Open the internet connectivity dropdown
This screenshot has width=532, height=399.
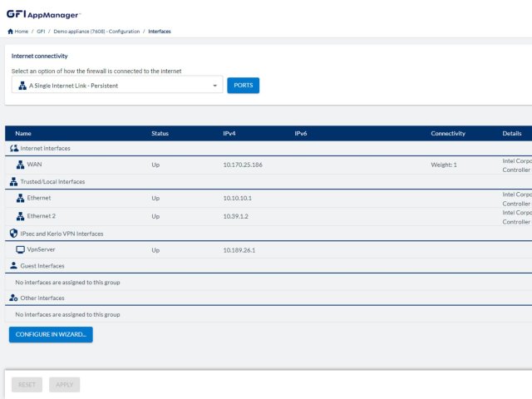pos(117,85)
